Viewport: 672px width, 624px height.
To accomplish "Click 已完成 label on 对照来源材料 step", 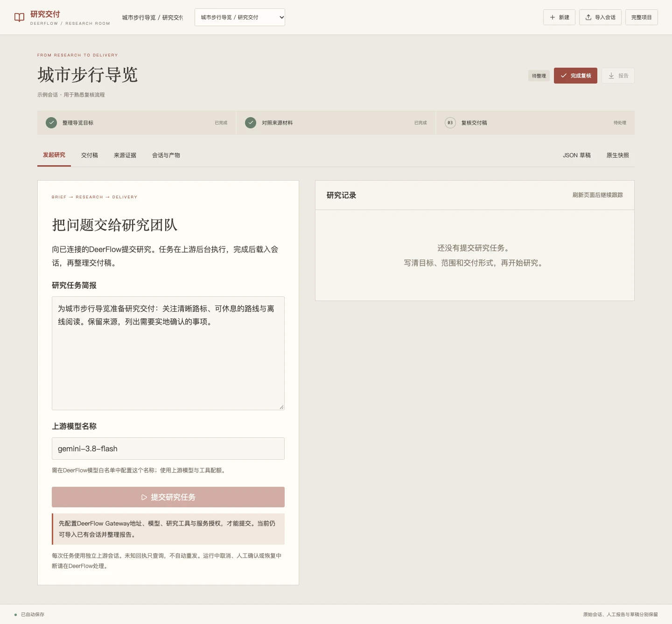I will (x=420, y=123).
